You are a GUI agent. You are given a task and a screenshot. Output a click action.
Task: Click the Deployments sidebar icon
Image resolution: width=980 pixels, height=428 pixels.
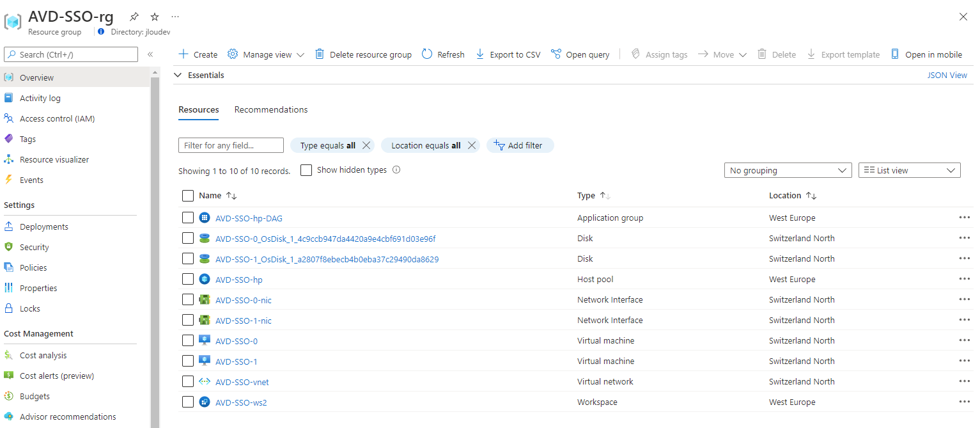click(8, 226)
